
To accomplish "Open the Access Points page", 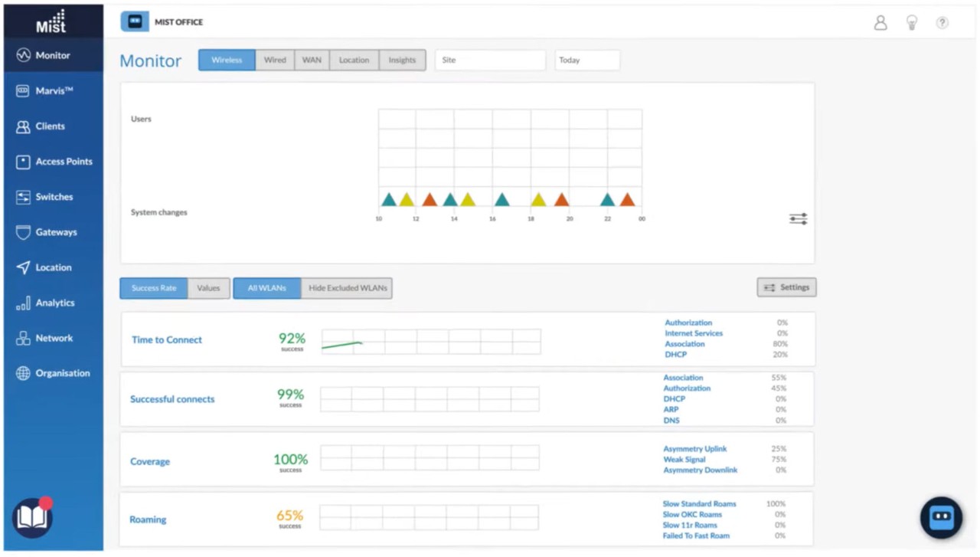I will click(64, 161).
